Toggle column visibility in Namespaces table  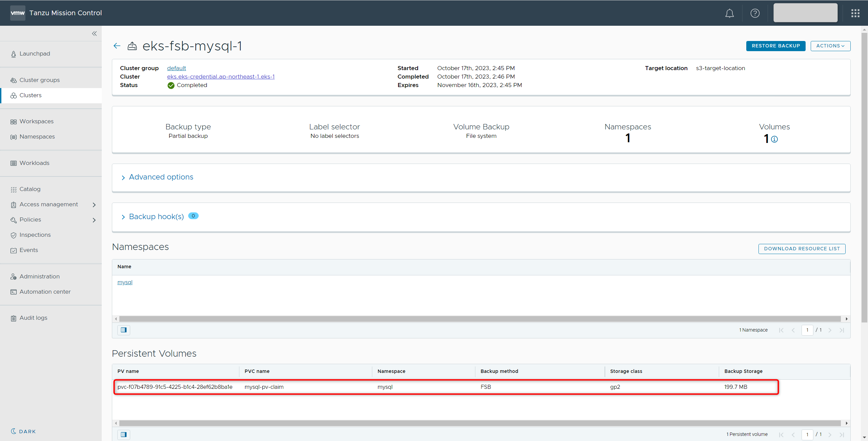click(124, 330)
